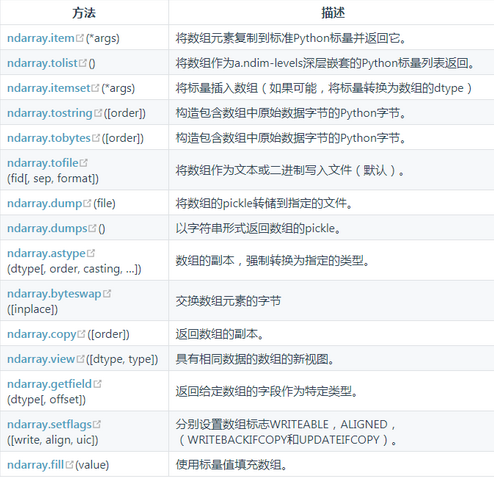
Task: Click the description 具有相同数据的数组的新视图。
Action: (x=255, y=359)
